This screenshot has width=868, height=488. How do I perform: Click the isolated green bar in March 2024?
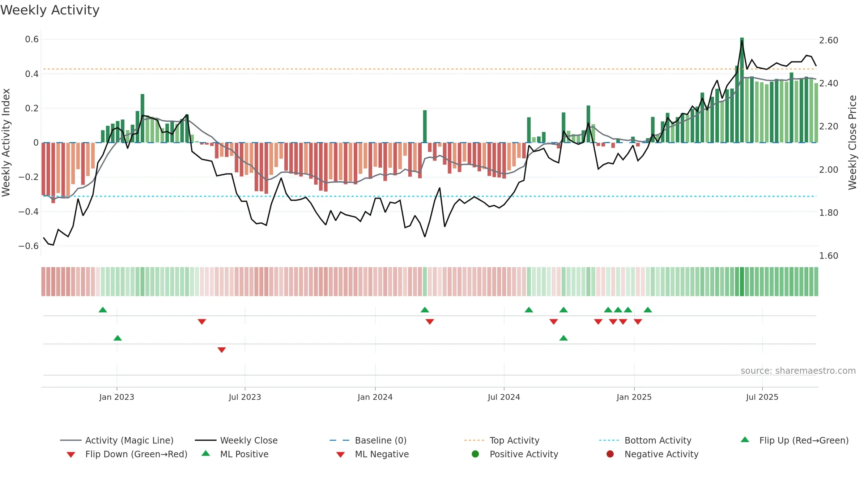tap(425, 127)
